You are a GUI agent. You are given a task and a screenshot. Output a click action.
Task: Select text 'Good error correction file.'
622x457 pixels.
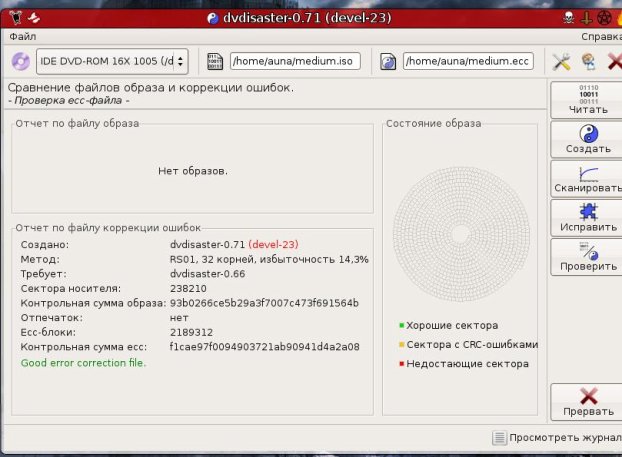coord(83,363)
